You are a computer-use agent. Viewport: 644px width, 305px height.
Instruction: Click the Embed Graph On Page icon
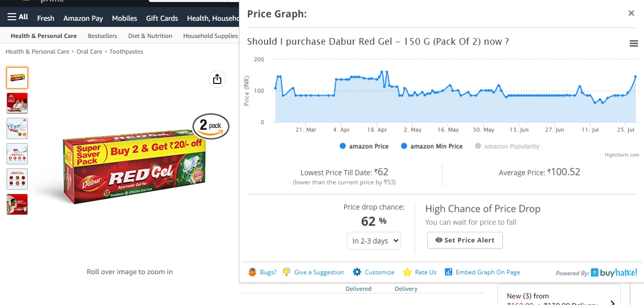click(448, 272)
